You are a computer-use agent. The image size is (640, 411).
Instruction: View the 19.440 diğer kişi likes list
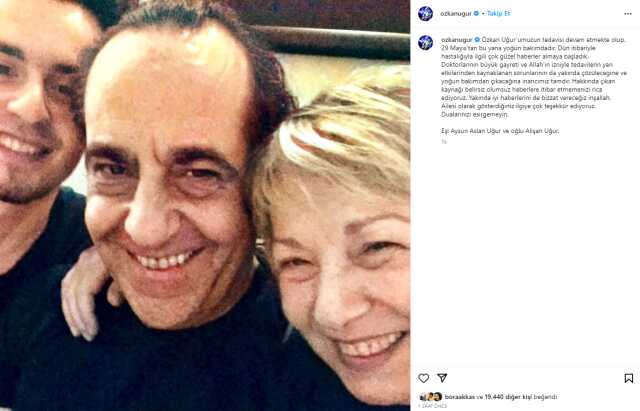tap(509, 396)
